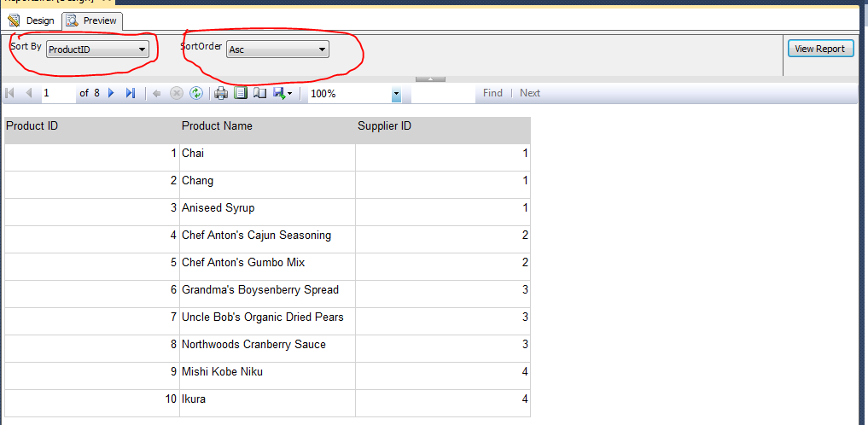Open Sort By ProductID dropdown

[x=97, y=49]
